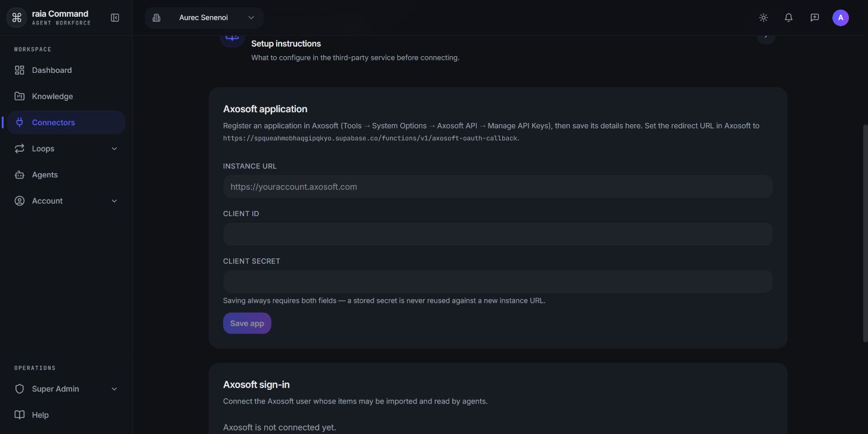Click the Axosoft sign-in heading
Viewport: 868px width, 434px height.
coord(257,384)
